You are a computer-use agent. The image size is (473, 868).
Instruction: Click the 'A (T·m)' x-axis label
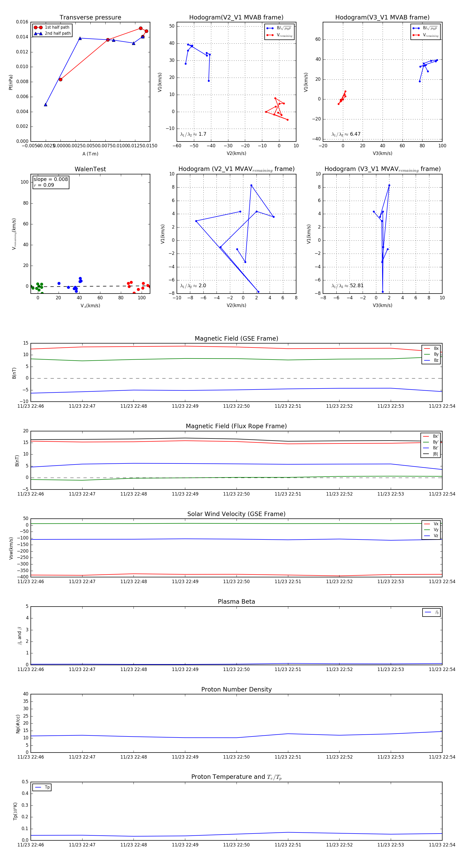90,154
